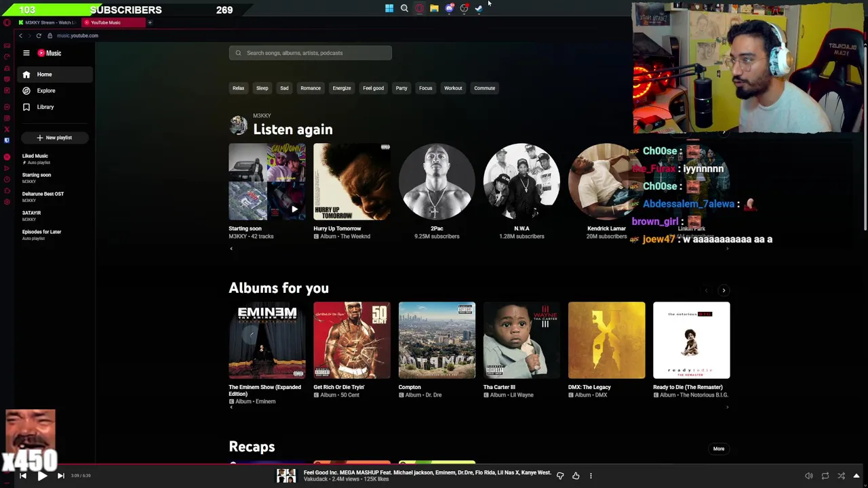Open the Liked Music auto playlist
The width and height of the screenshot is (868, 488).
(35, 159)
